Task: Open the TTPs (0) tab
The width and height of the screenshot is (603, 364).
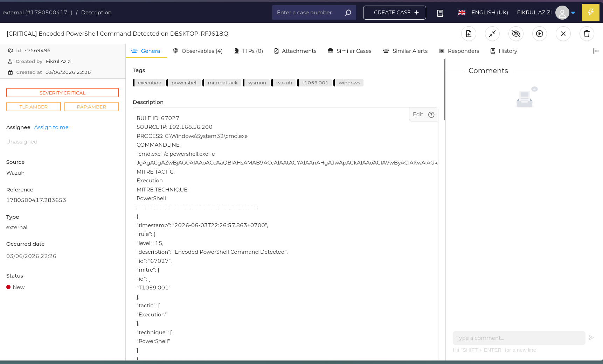Action: click(248, 51)
